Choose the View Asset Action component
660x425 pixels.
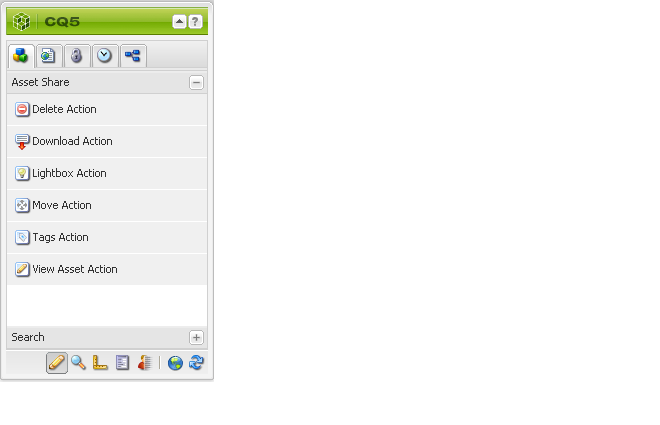point(107,269)
